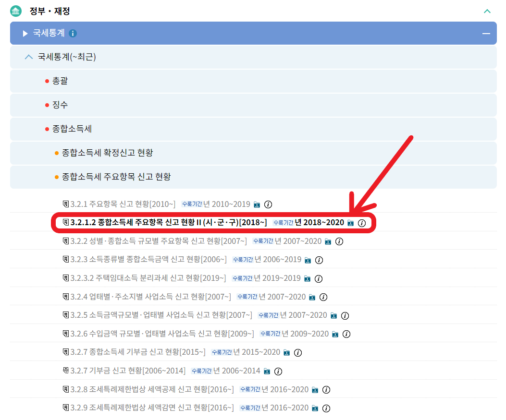This screenshot has width=506, height=420.
Task: Open table 3.2.1 주요항목 신고 현황[2010~]
Action: pyautogui.click(x=123, y=204)
